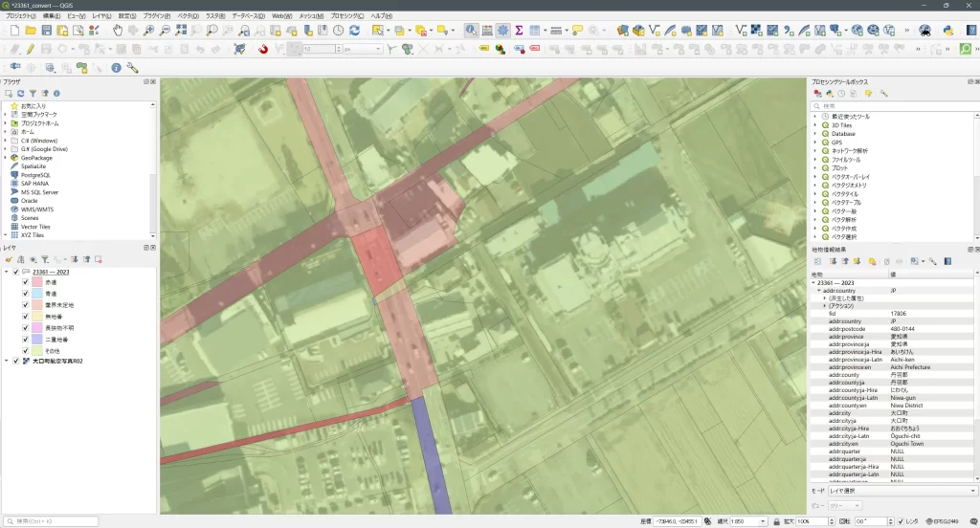Select the Pan Map hand tool

(118, 31)
